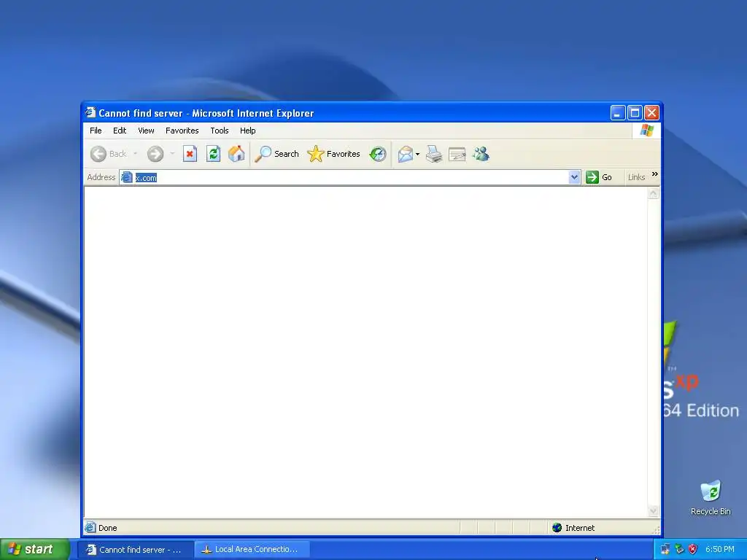
Task: Expand Back button history dropdown arrow
Action: coord(135,154)
